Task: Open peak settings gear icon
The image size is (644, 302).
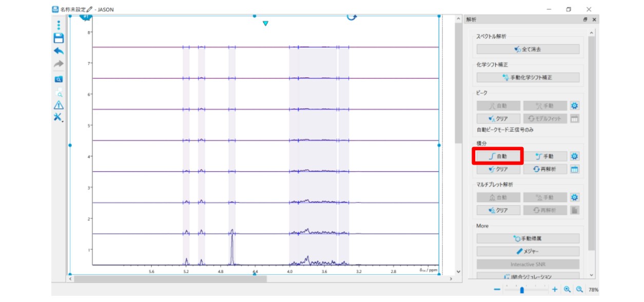Action: coord(575,106)
